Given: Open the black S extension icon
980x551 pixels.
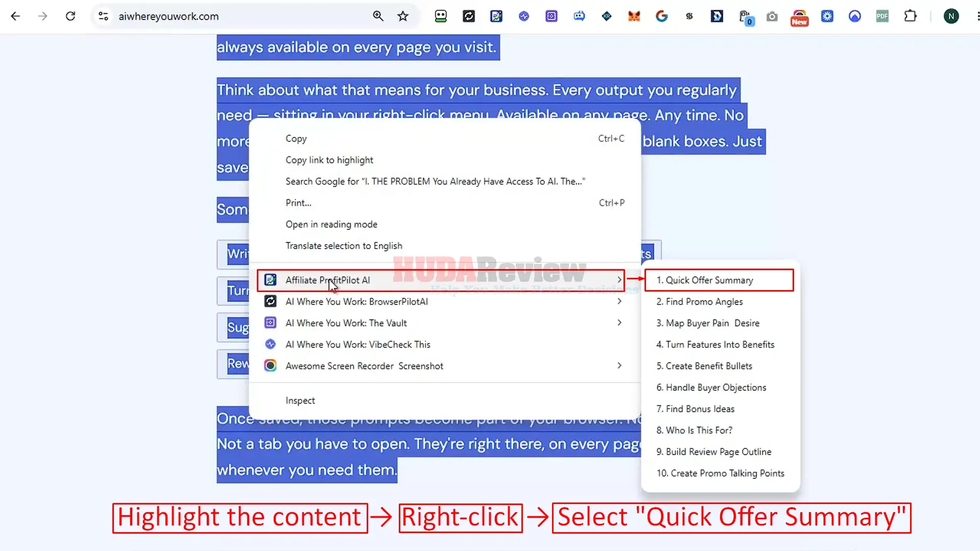Looking at the screenshot, I should [x=689, y=16].
